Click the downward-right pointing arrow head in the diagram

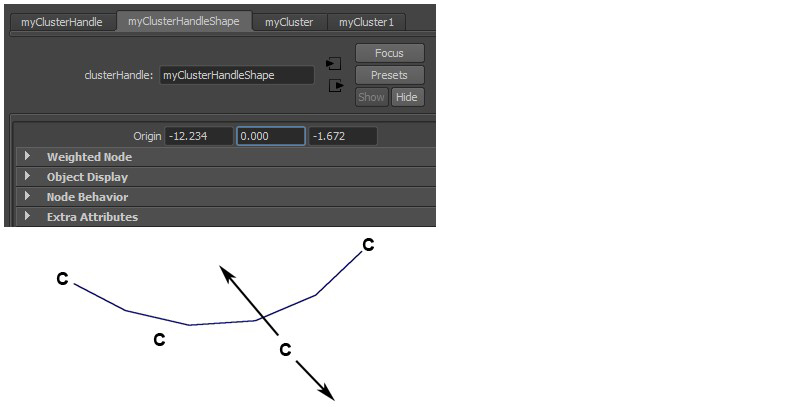coord(327,392)
